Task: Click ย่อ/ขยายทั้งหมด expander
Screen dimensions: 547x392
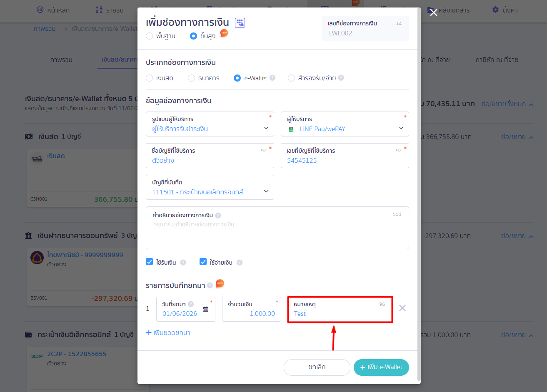Action: click(x=507, y=104)
